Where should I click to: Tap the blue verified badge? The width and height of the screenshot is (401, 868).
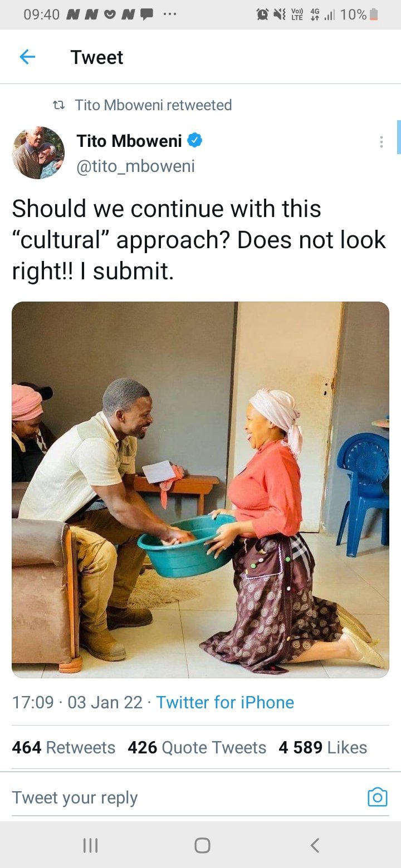coord(194,141)
